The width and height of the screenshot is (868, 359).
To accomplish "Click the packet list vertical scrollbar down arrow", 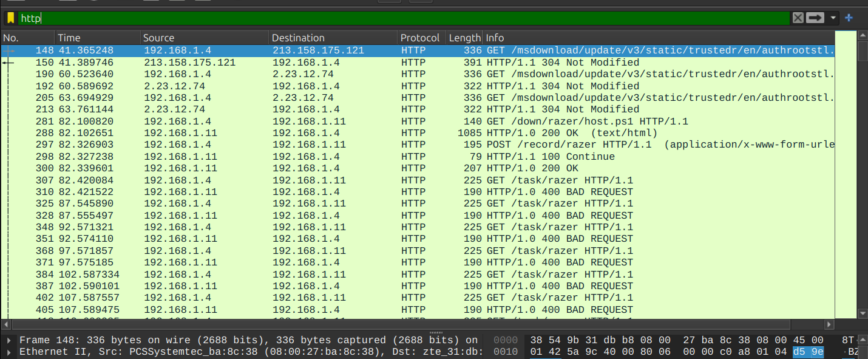I will [x=863, y=313].
